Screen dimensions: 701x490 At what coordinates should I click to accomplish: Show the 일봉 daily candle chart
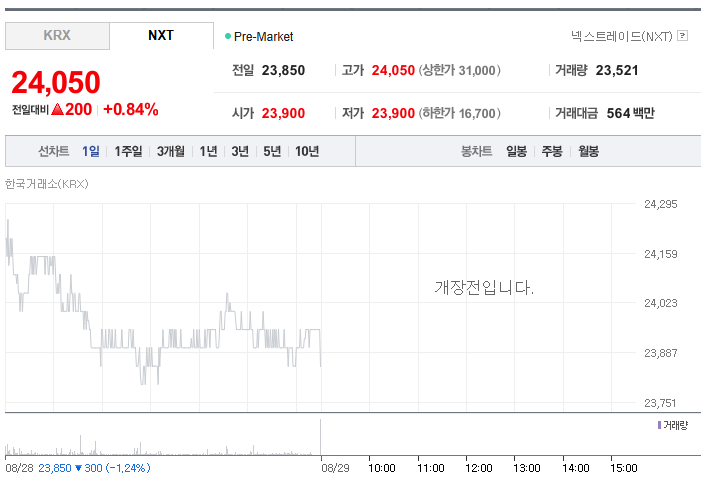(516, 152)
